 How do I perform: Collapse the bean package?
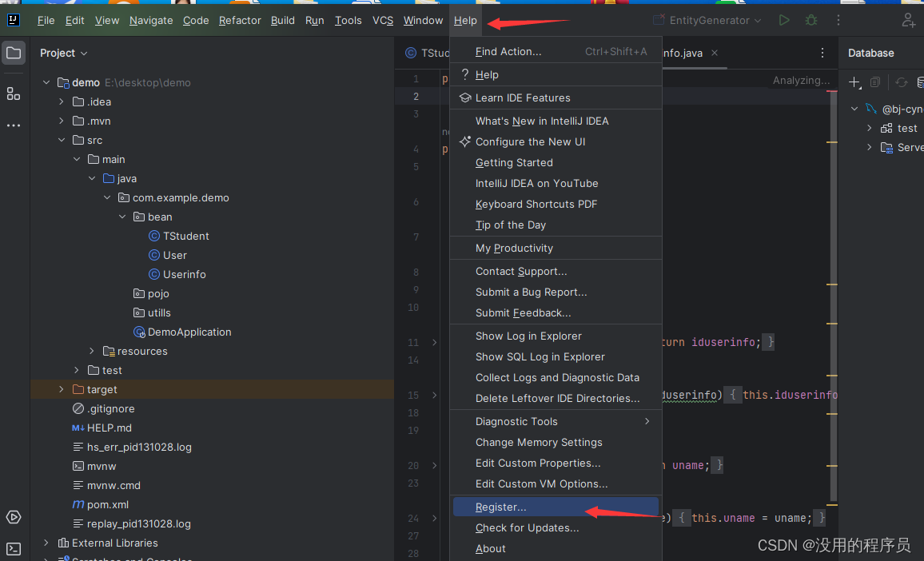(122, 217)
